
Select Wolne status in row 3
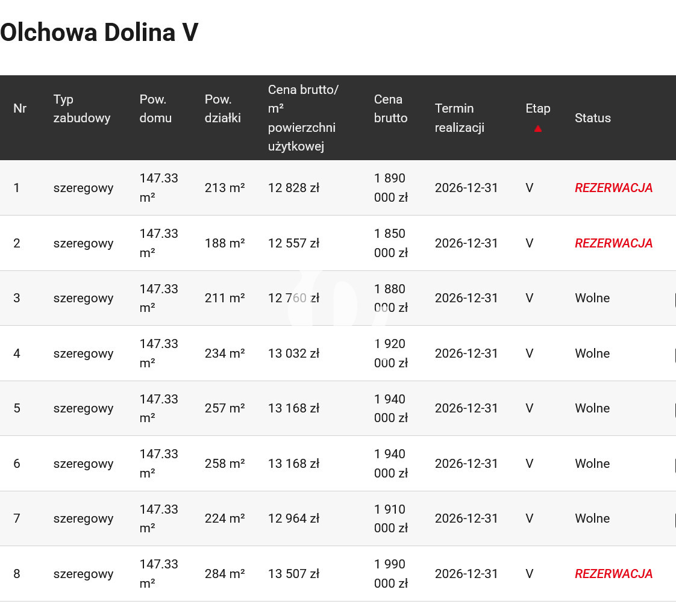coord(592,298)
